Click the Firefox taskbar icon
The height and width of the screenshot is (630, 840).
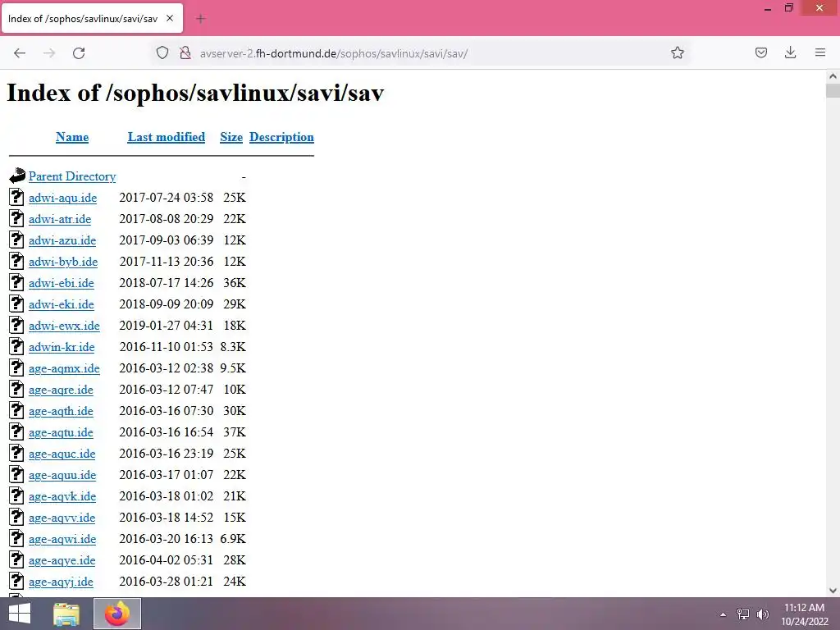[x=117, y=614]
